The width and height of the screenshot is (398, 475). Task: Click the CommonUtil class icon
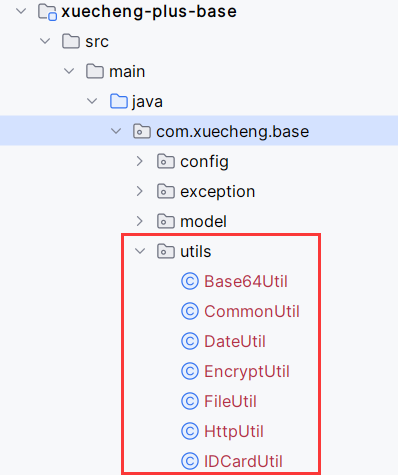click(x=190, y=311)
